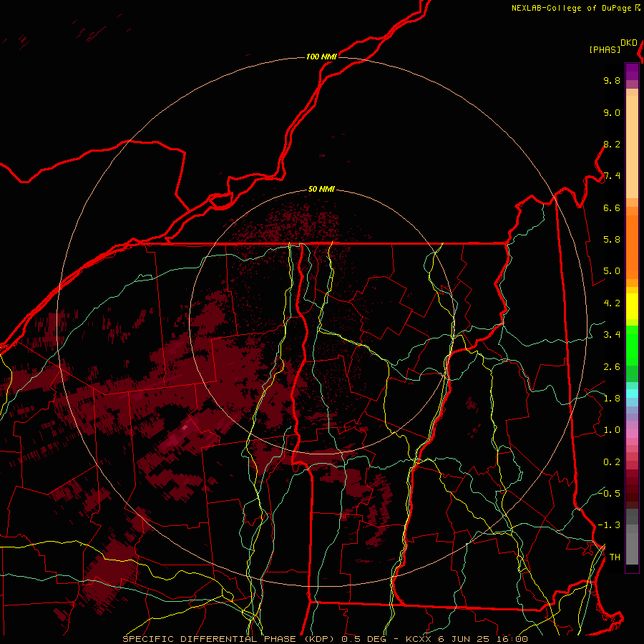The width and height of the screenshot is (644, 644).
Task: Click the yellow band of the color bar
Action: 632,306
